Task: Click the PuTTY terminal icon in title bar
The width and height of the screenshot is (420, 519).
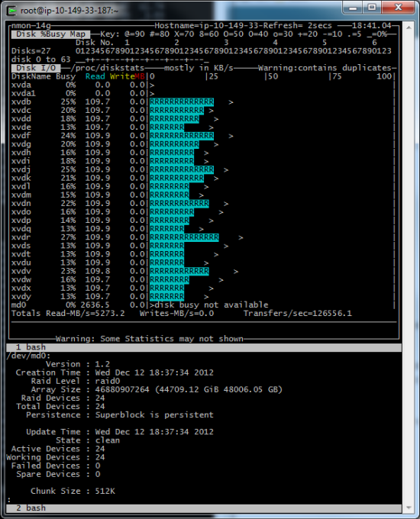Action: point(12,11)
